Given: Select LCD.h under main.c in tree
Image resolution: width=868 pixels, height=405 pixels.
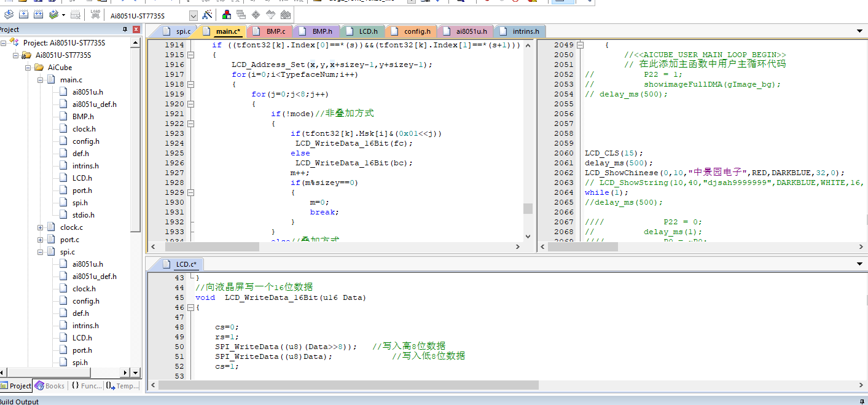Looking at the screenshot, I should 82,178.
